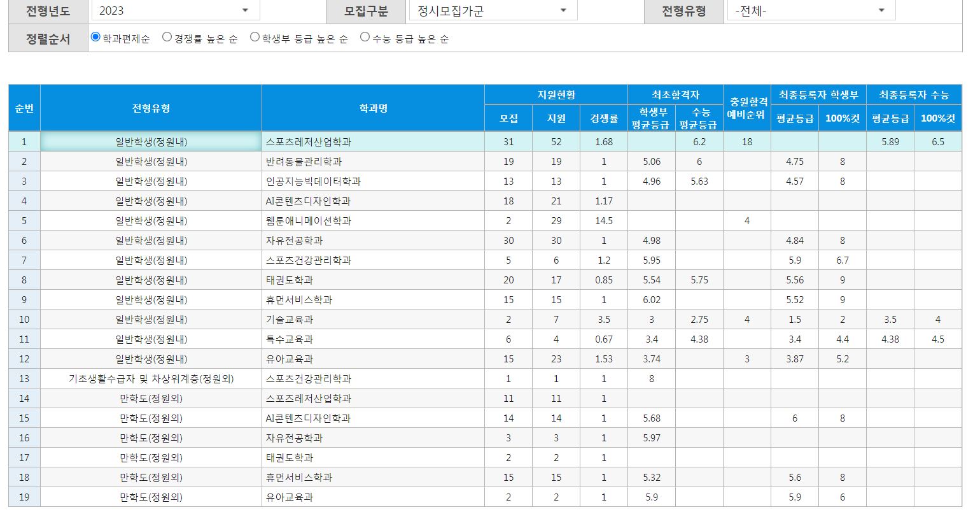The height and width of the screenshot is (512, 980).
Task: Click the 14.5 competition rate value
Action: pyautogui.click(x=604, y=220)
